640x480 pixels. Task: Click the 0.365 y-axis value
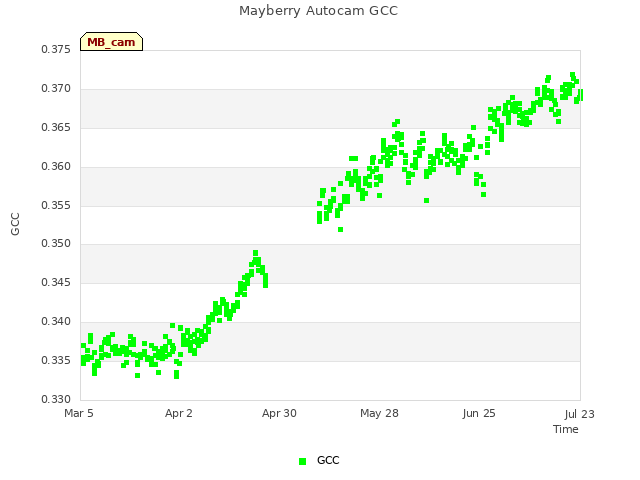click(56, 127)
